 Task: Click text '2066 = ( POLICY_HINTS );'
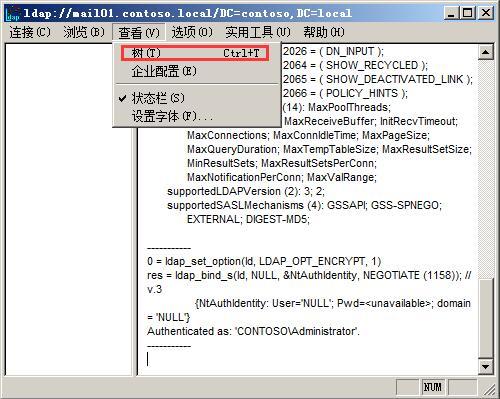point(345,93)
